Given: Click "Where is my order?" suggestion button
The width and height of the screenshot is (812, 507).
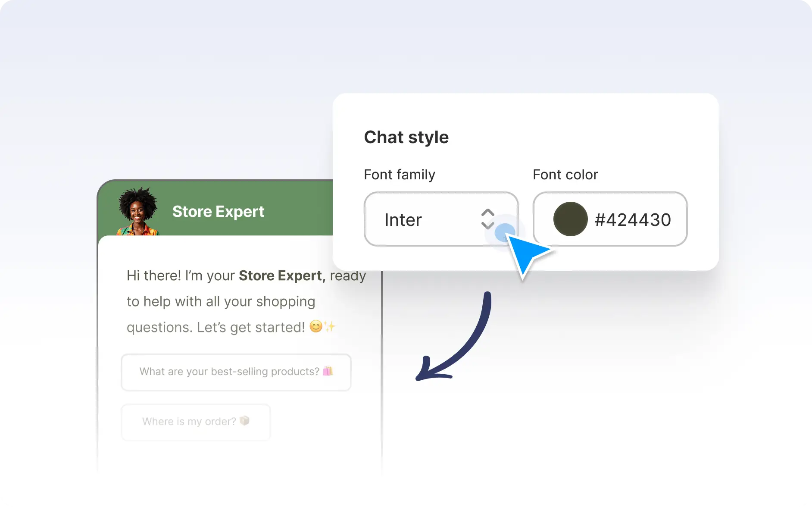Looking at the screenshot, I should click(x=196, y=422).
